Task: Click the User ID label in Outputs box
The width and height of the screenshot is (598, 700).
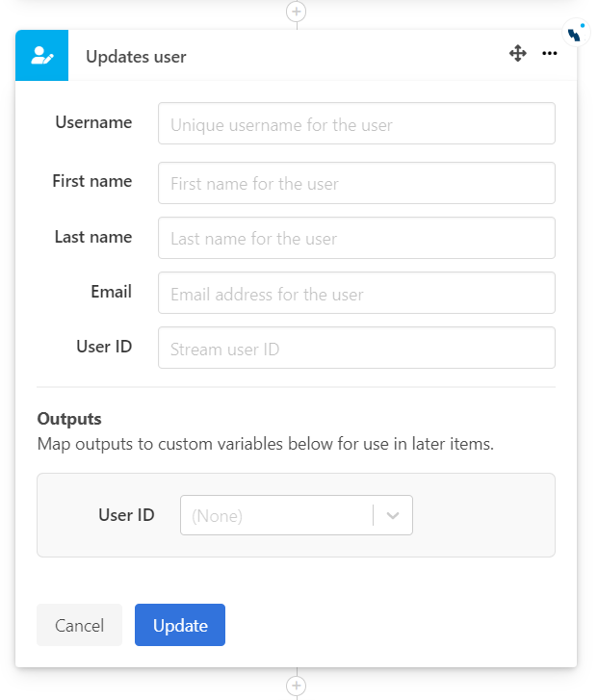Action: 126,515
